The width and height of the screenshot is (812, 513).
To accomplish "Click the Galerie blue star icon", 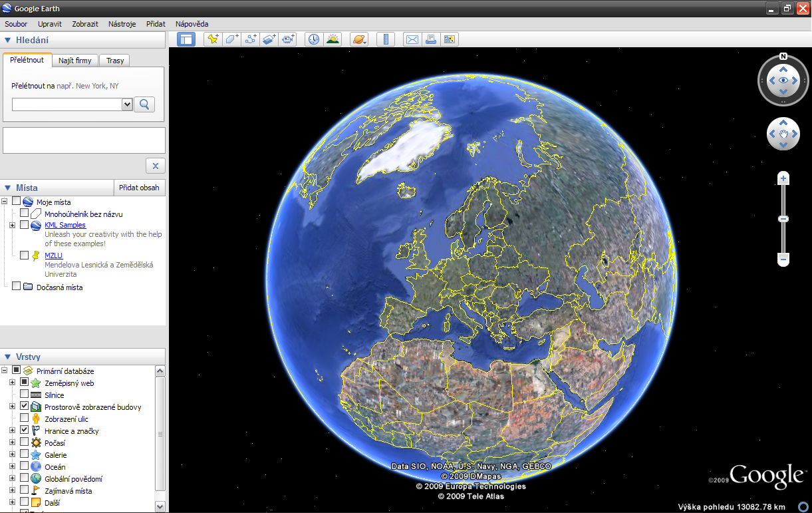I will 36,455.
